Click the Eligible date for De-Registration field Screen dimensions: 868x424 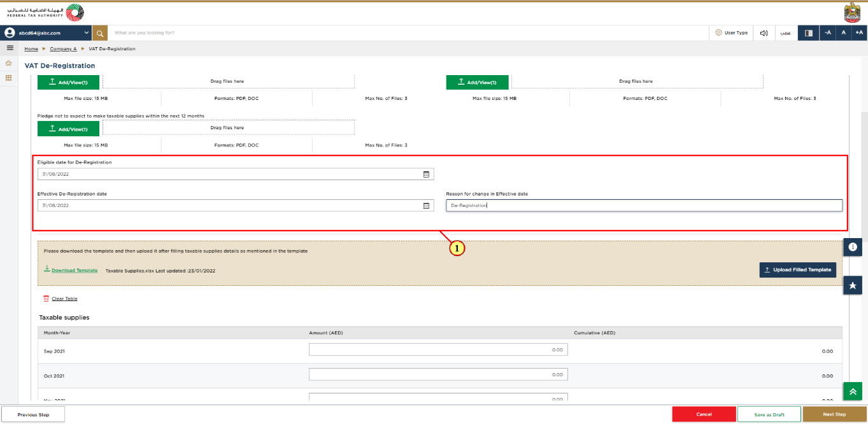point(236,174)
